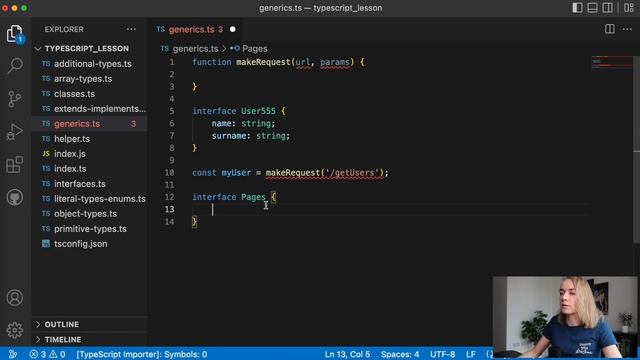Open the Source Control view

[15, 99]
